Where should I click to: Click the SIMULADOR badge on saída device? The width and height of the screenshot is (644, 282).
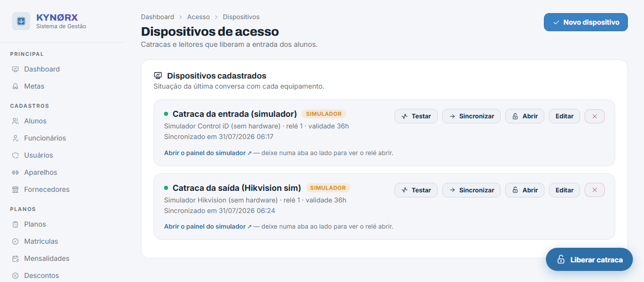[328, 188]
